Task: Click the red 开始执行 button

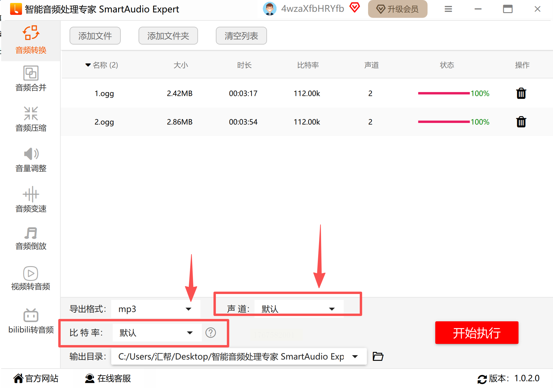Action: [477, 333]
